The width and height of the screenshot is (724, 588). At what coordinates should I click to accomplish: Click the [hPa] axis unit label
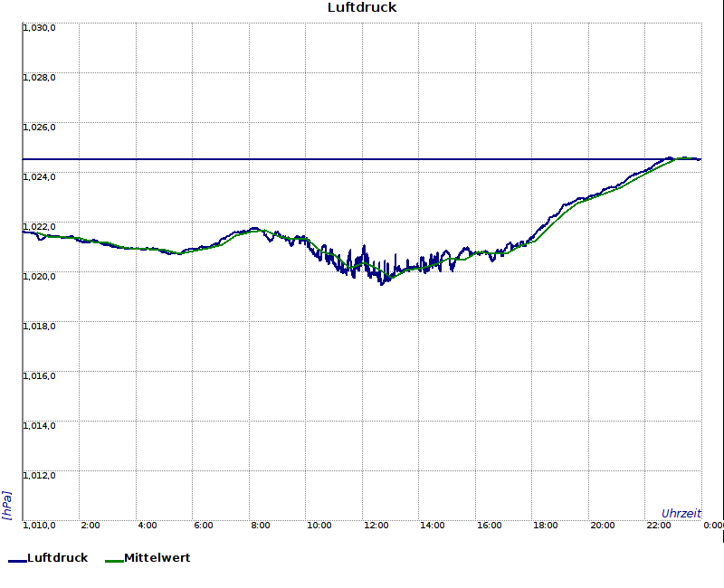(x=7, y=506)
